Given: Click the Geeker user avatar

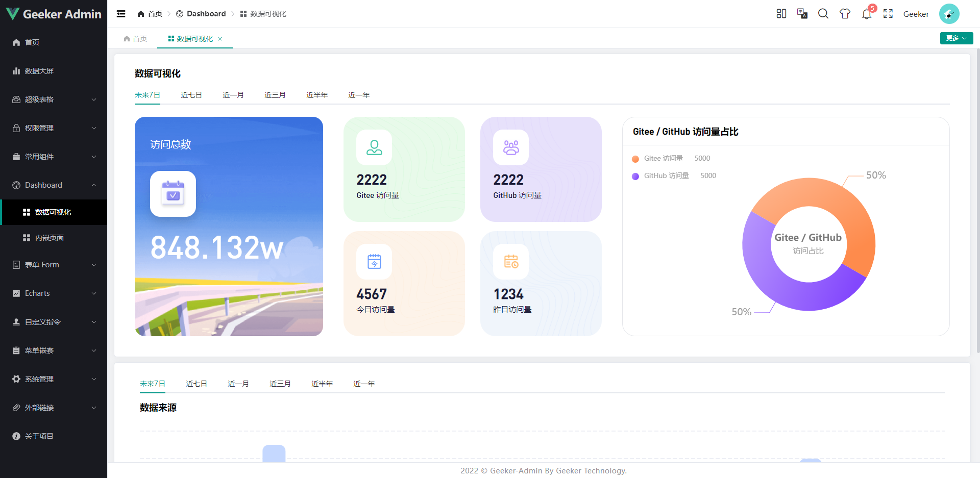Looking at the screenshot, I should 949,14.
